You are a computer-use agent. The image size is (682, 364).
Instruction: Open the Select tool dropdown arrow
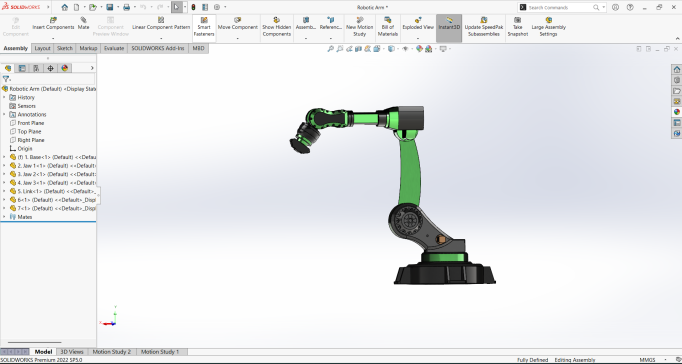185,7
